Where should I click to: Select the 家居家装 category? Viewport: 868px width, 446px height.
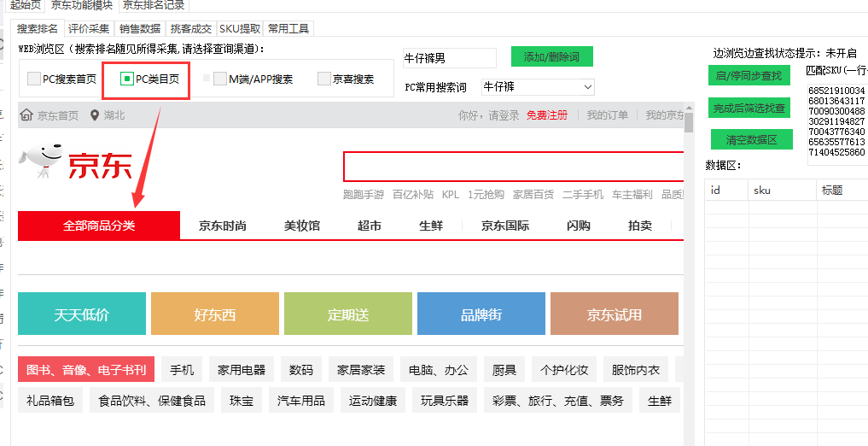[x=361, y=370]
